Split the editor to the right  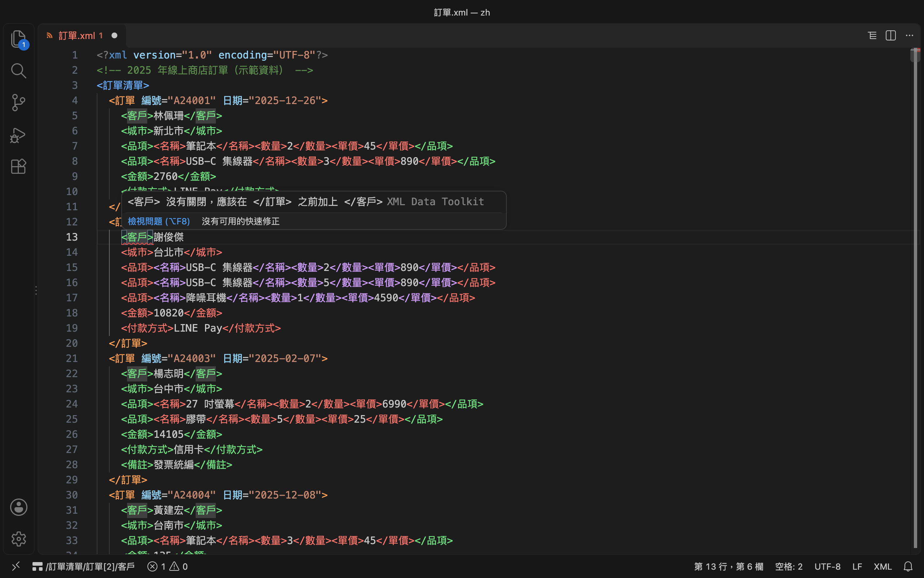click(x=891, y=35)
